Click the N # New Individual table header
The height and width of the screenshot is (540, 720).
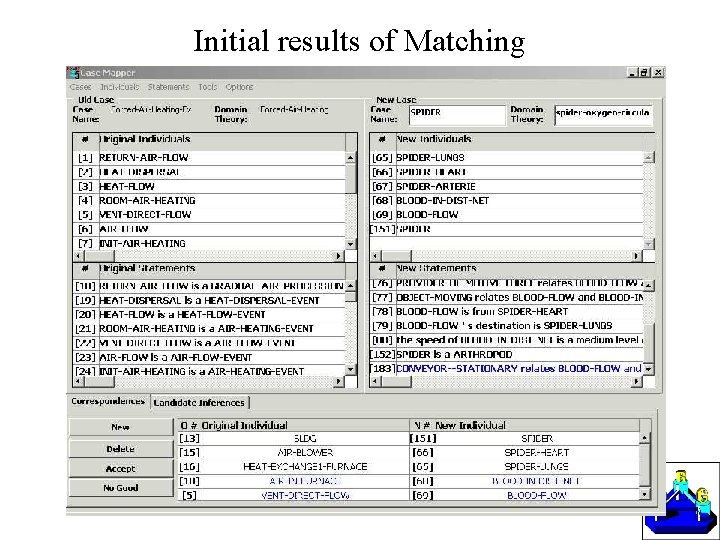click(524, 425)
